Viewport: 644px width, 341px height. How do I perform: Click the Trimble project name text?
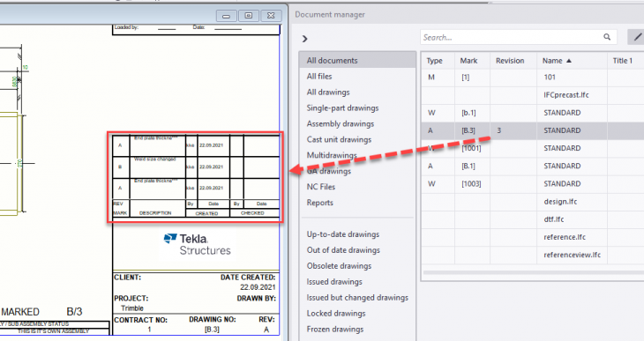click(x=132, y=308)
